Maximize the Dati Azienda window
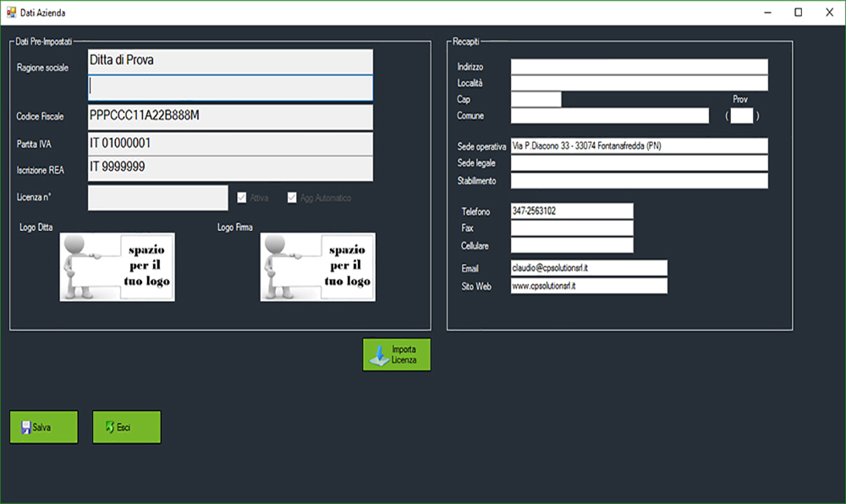The height and width of the screenshot is (504, 846). point(798,13)
